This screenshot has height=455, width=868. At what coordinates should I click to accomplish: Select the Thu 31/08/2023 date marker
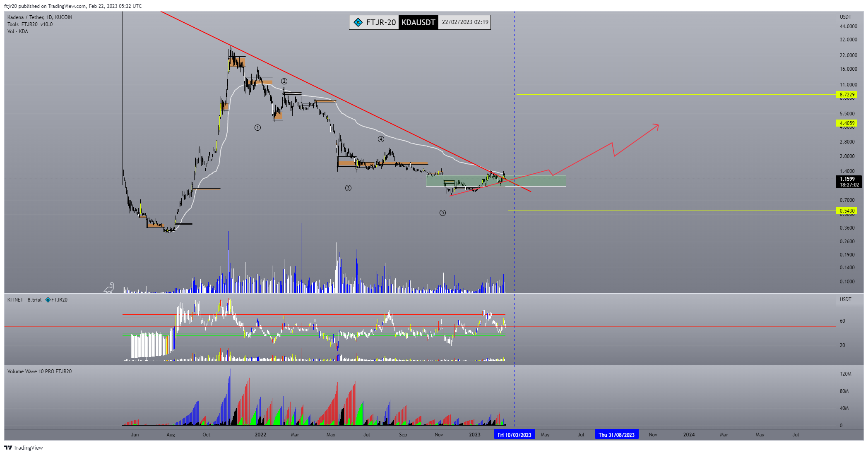point(617,435)
